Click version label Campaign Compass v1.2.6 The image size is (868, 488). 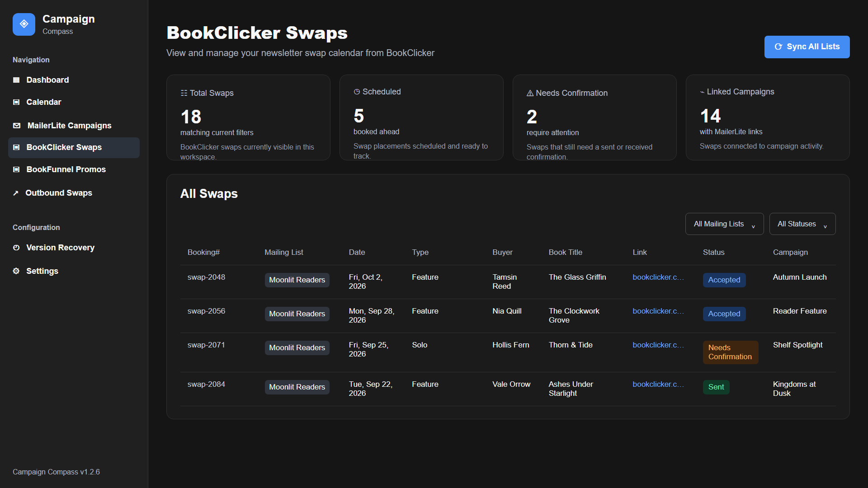point(56,472)
